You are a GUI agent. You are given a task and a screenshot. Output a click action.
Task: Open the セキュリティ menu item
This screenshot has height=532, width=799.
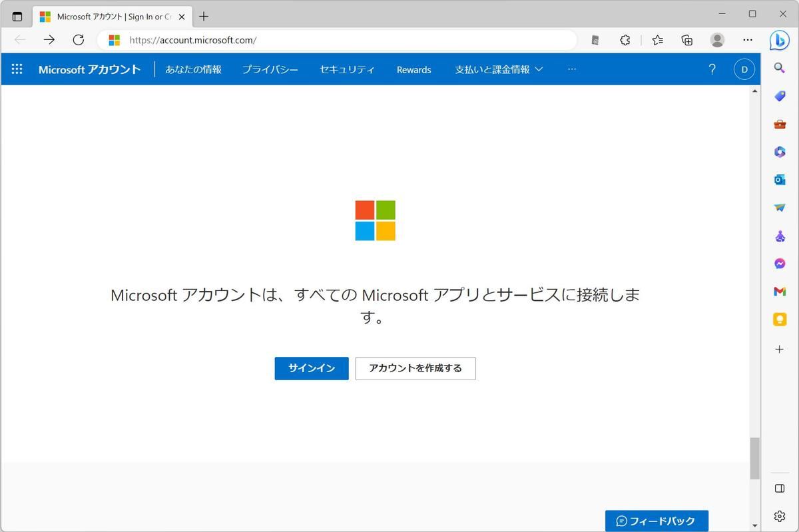coord(347,69)
